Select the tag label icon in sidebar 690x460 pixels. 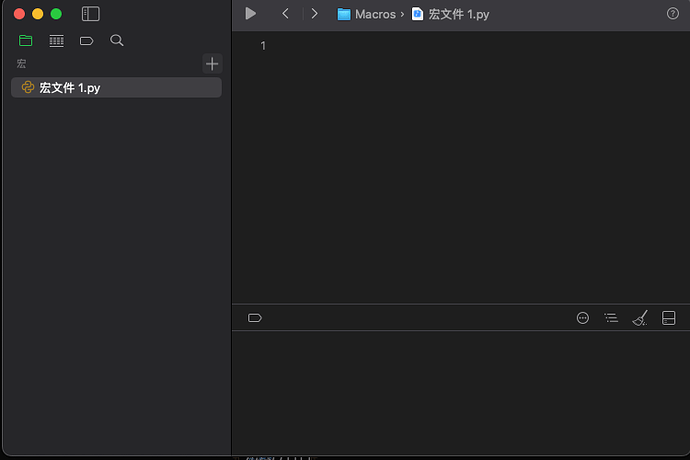(86, 41)
